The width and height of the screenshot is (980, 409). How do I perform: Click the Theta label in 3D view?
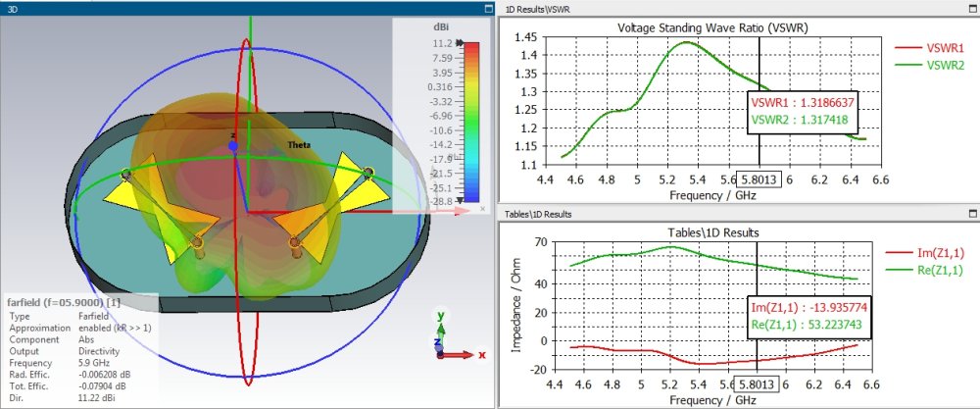pos(299,145)
